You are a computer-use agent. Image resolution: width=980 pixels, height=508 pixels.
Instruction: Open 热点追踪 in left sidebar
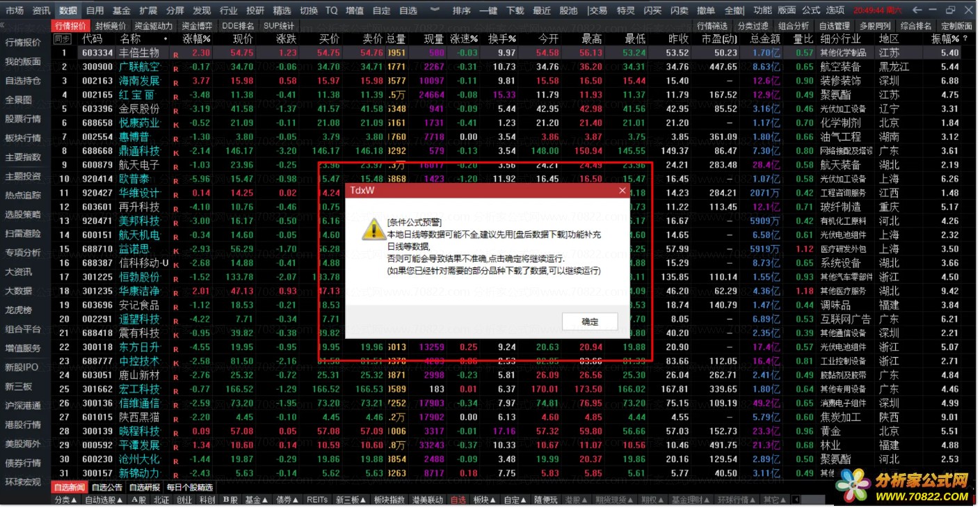coord(23,195)
